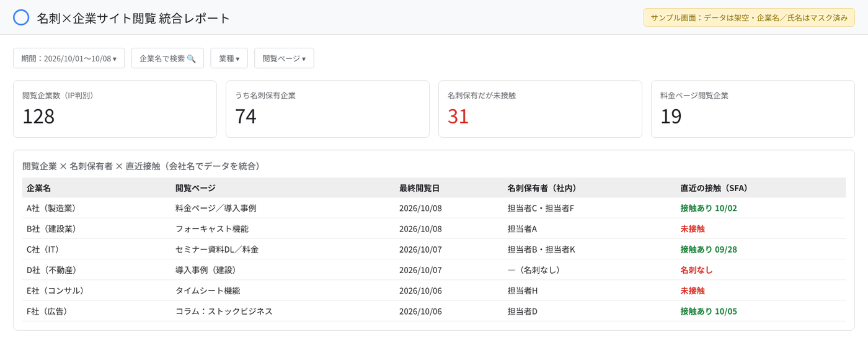Select A社（製造業） row name
The image size is (868, 342).
click(51, 208)
